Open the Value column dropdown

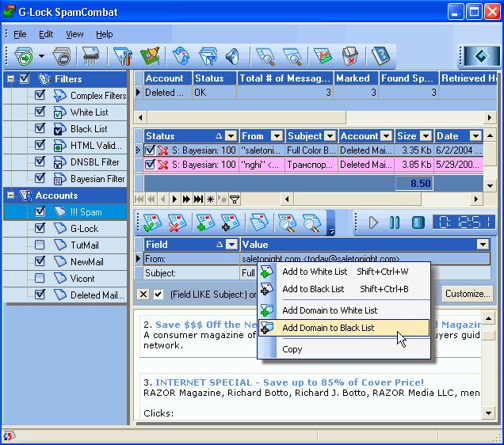(483, 245)
